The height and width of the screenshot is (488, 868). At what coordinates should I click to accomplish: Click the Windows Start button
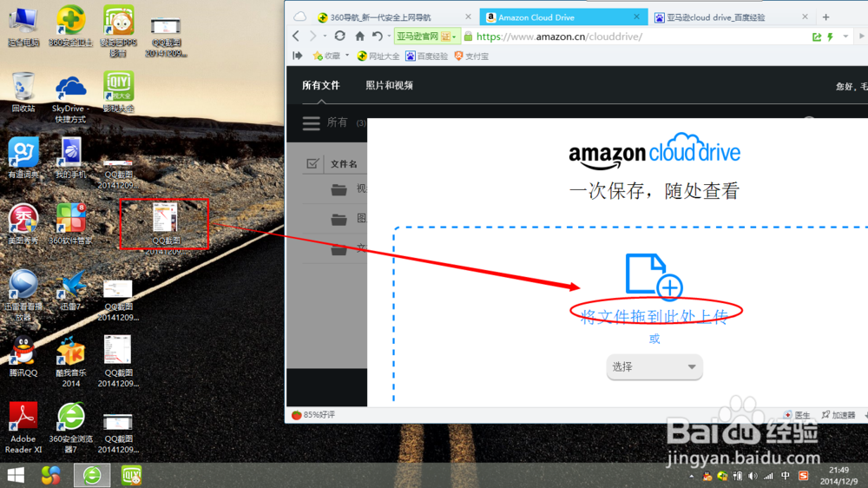[16, 476]
